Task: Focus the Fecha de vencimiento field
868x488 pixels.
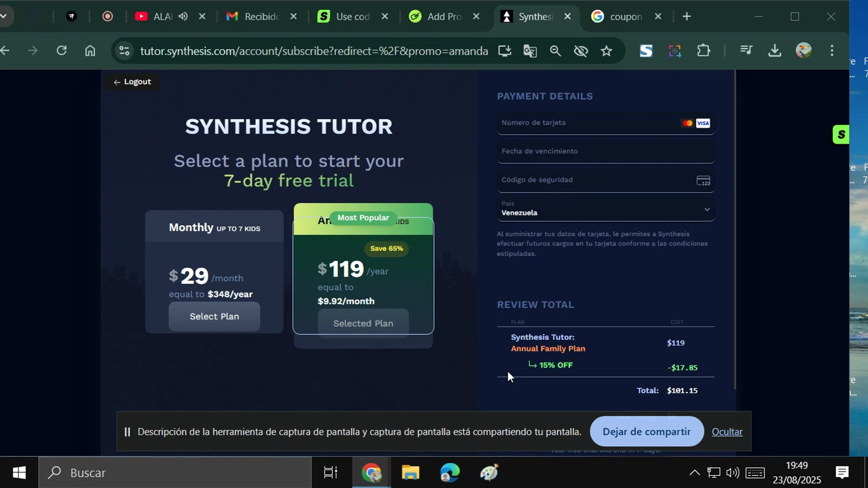Action: (606, 151)
